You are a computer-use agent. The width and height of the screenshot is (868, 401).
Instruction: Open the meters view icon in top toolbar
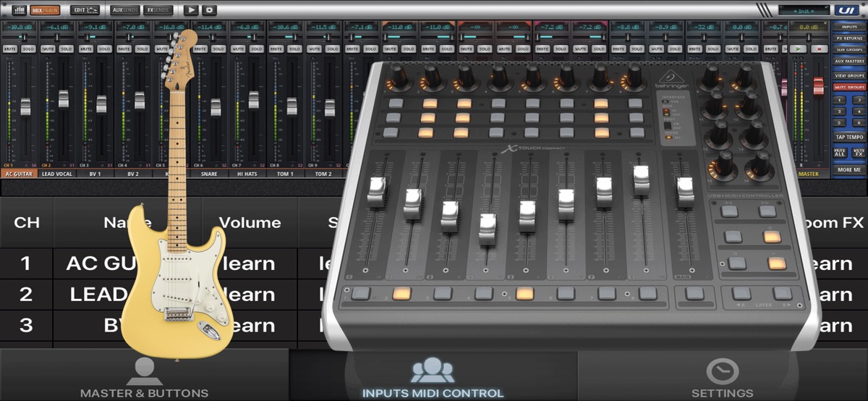tap(18, 10)
